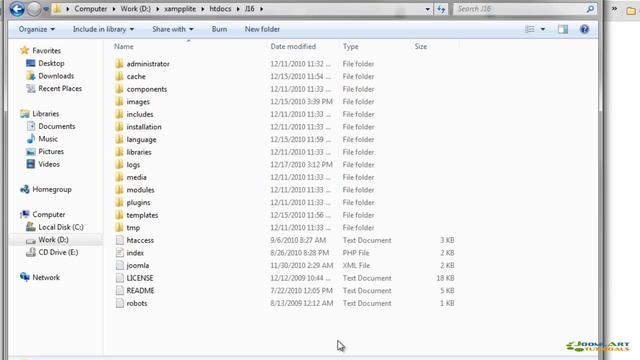Viewport: 640px width, 360px height.
Task: Click the logs folder icon
Action: coord(119,164)
